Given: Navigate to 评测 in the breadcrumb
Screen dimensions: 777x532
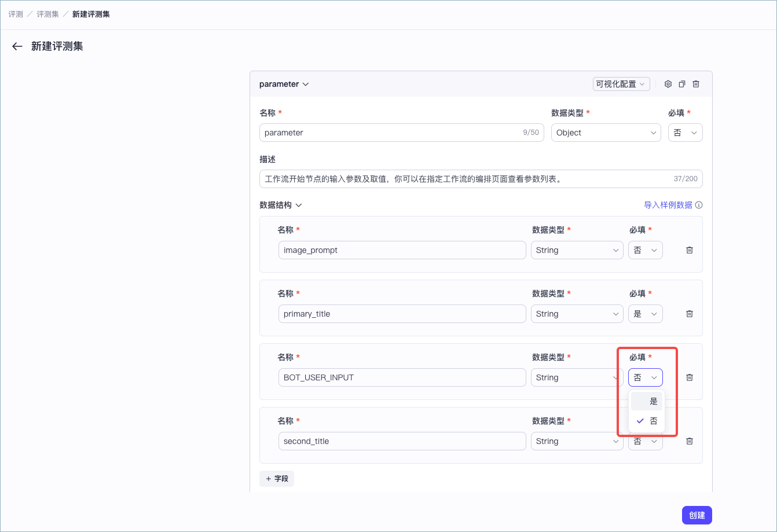Looking at the screenshot, I should (x=16, y=14).
